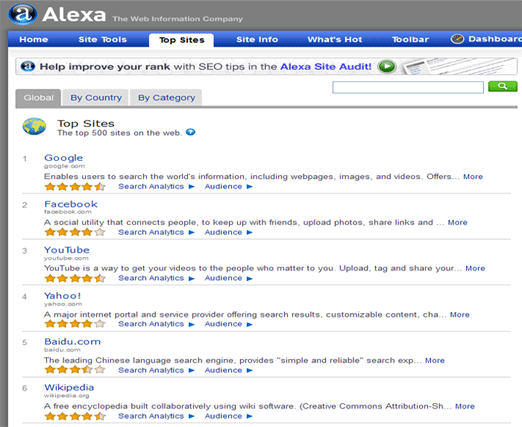Click More on YouTube's description
The image size is (522, 427).
coord(475,268)
